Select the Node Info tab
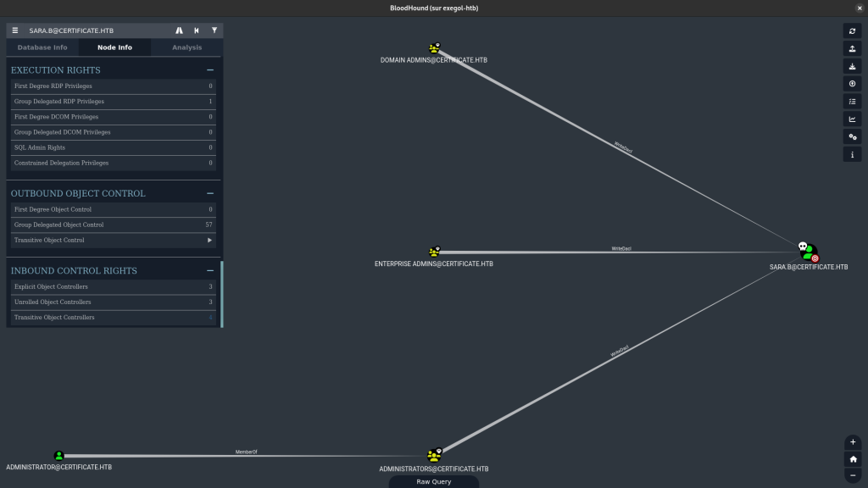This screenshot has height=488, width=868. pos(114,47)
